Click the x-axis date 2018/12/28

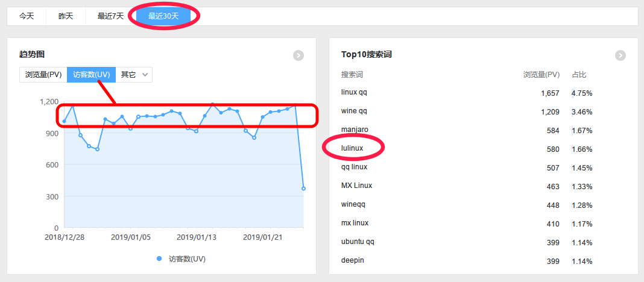point(65,237)
